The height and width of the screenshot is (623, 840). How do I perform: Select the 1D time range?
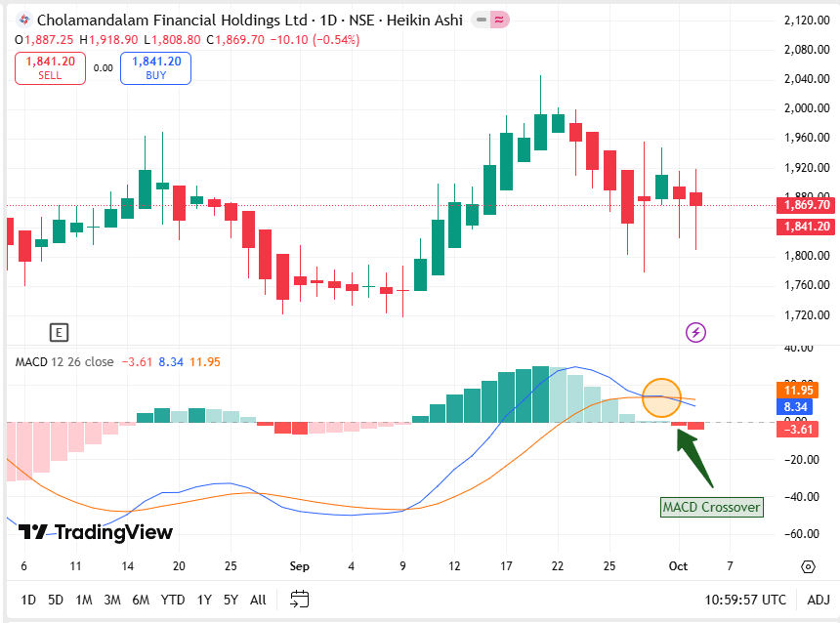[28, 600]
